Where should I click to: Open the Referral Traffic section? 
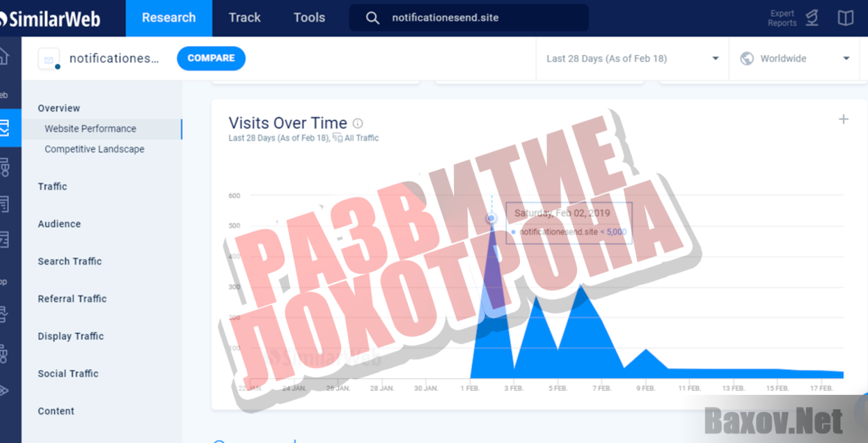click(x=72, y=299)
